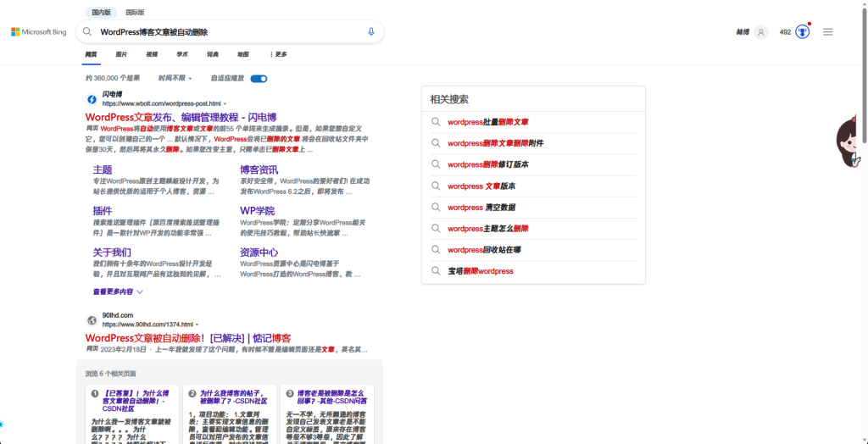This screenshot has height=444, width=868.
Task: Click the Microsoft Bing logo
Action: coord(38,32)
